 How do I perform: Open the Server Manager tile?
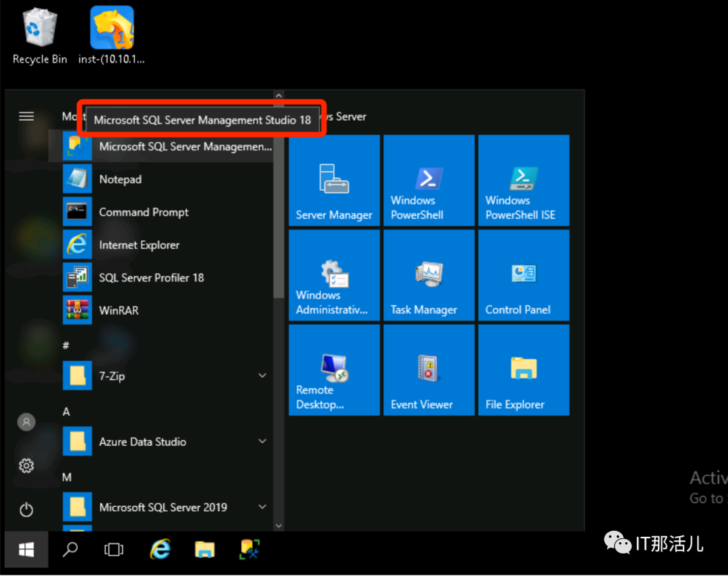(334, 181)
